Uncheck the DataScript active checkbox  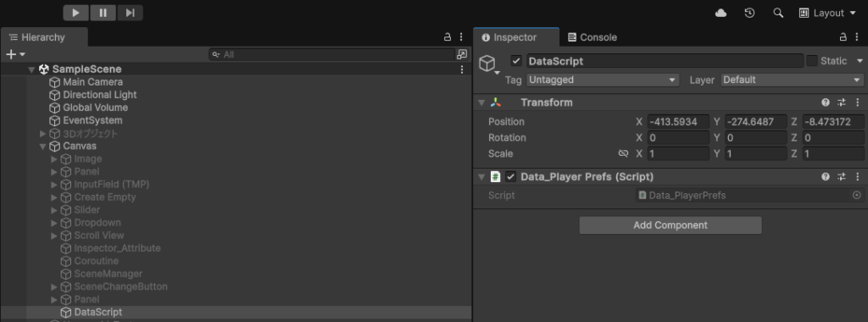[516, 61]
